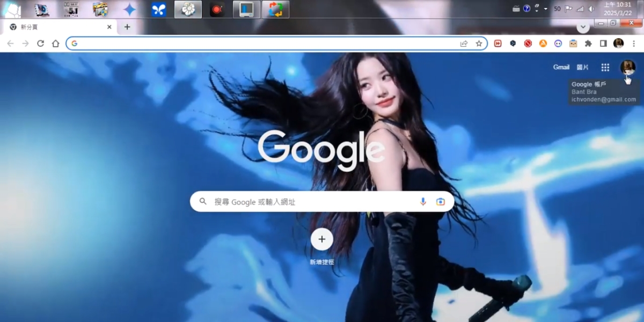Open a new tab with plus button
644x322 pixels.
127,27
